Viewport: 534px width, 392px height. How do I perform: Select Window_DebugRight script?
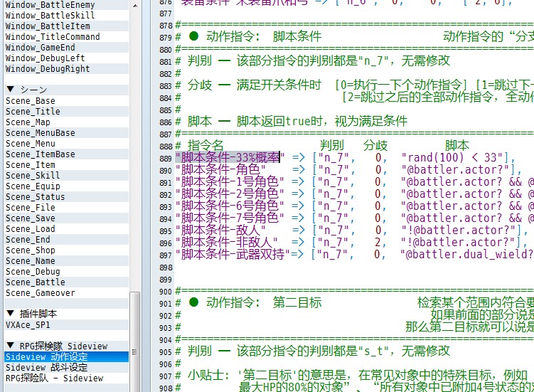pyautogui.click(x=66, y=68)
